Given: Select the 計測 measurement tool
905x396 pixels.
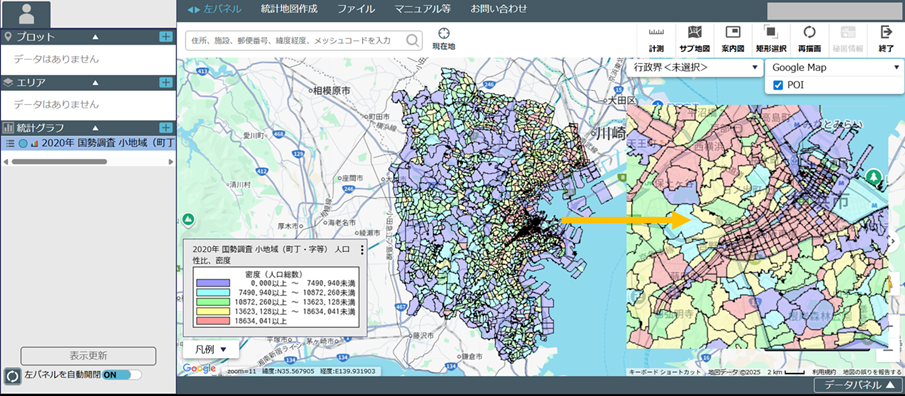Looking at the screenshot, I should pos(656,39).
